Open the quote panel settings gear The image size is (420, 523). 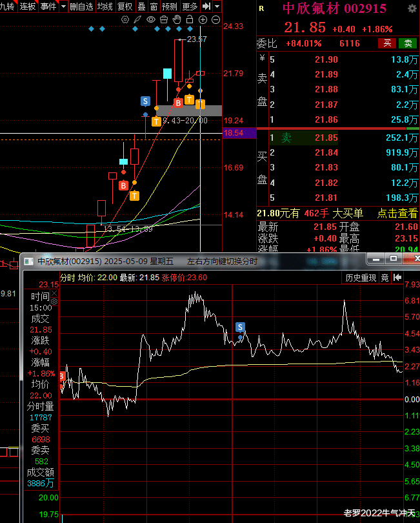pos(412,8)
